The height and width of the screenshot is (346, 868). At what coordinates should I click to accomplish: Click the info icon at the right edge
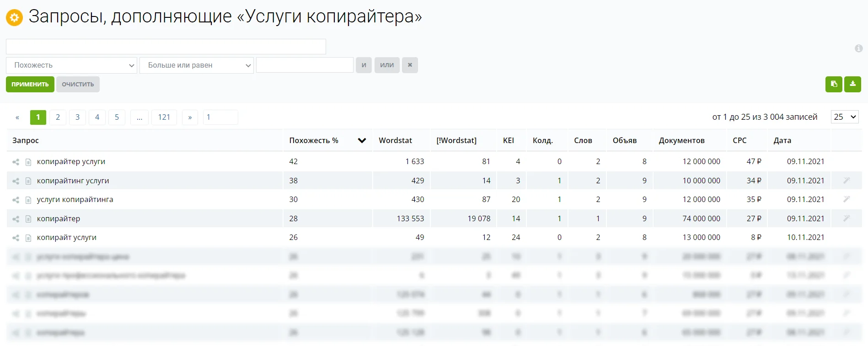(x=858, y=48)
